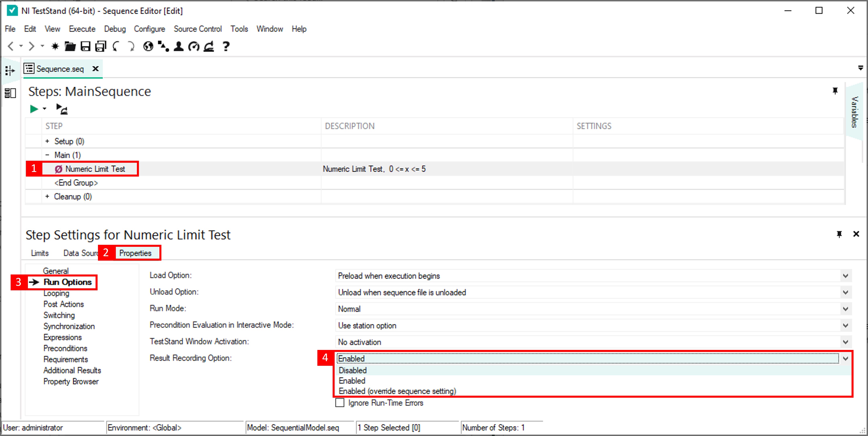The height and width of the screenshot is (436, 868).
Task: Expand the Setup (0) step group
Action: (47, 141)
